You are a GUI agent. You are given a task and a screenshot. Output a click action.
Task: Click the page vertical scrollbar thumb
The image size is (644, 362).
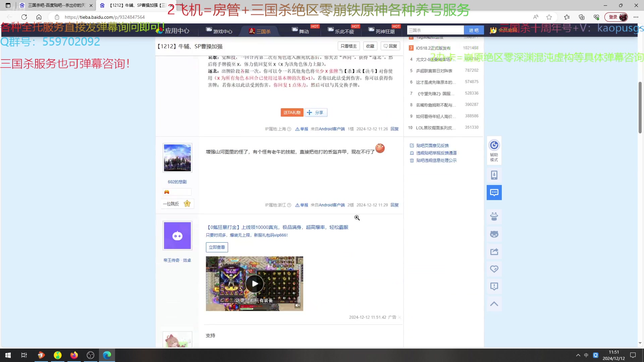tap(640, 107)
